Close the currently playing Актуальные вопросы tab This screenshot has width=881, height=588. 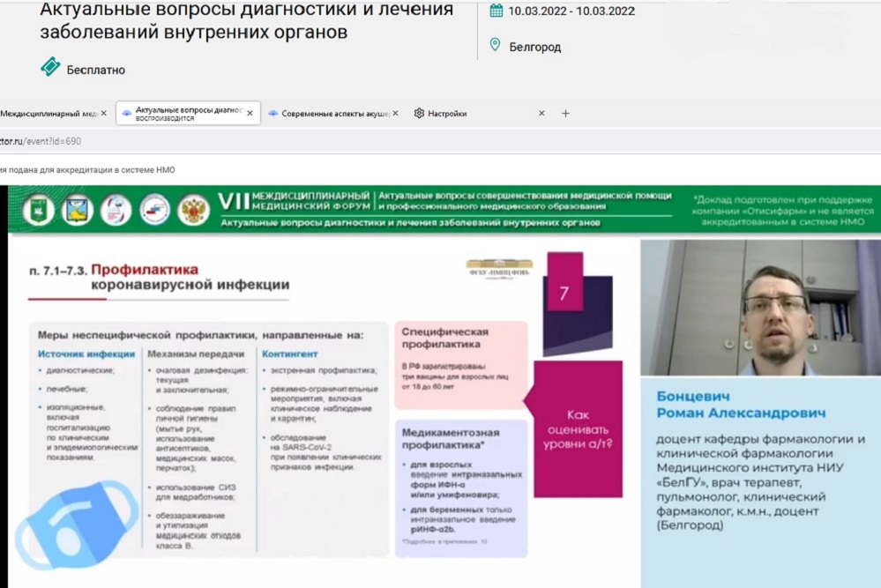click(x=250, y=114)
